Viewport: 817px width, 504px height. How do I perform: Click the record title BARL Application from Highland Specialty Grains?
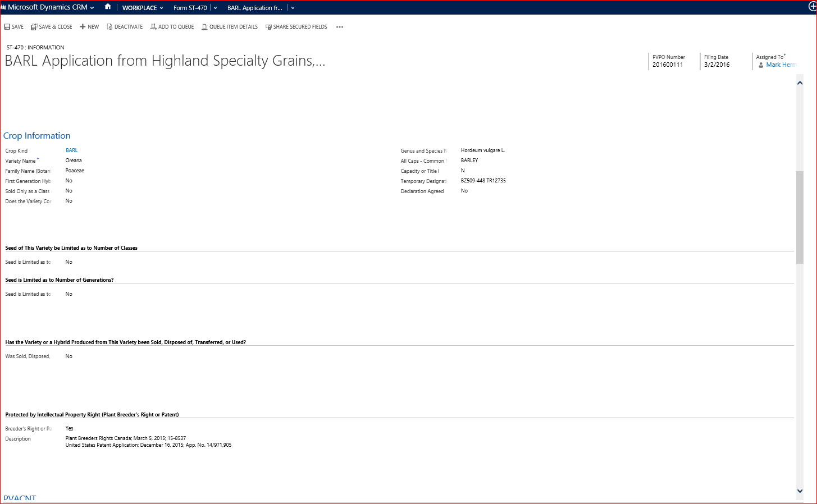coord(165,61)
